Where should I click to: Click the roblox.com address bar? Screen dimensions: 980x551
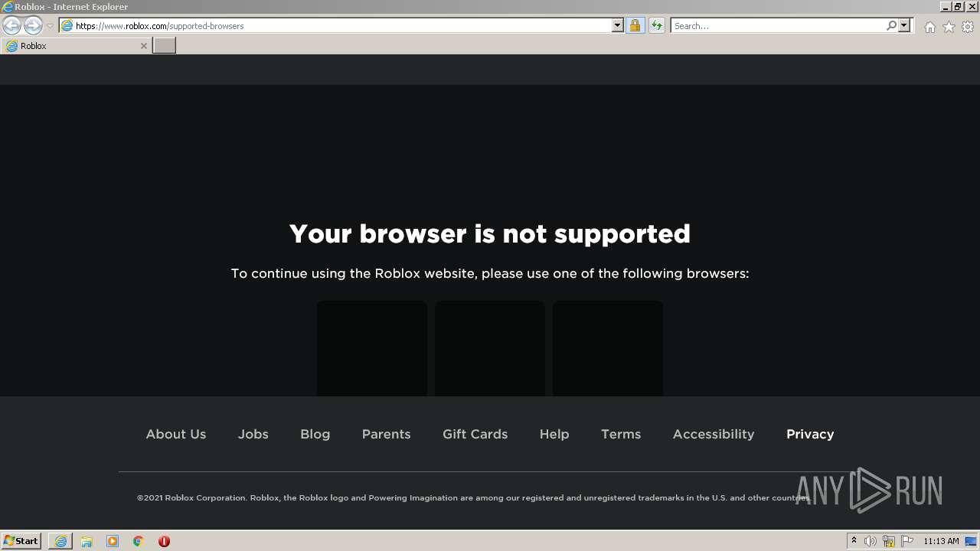(342, 25)
